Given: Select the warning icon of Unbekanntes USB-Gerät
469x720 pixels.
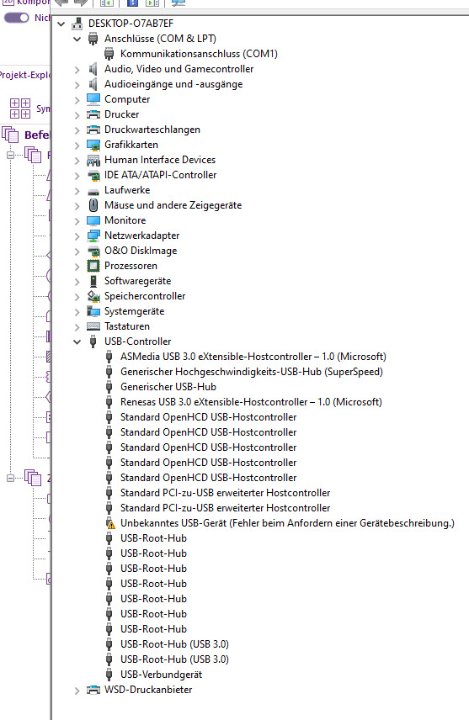Looking at the screenshot, I should coord(110,523).
